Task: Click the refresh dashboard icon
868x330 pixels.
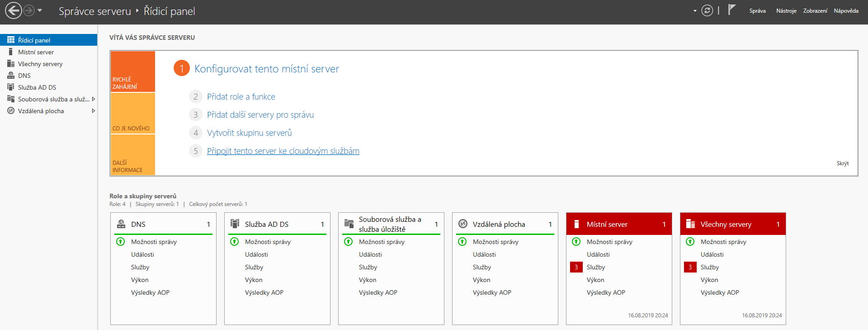Action: point(707,11)
